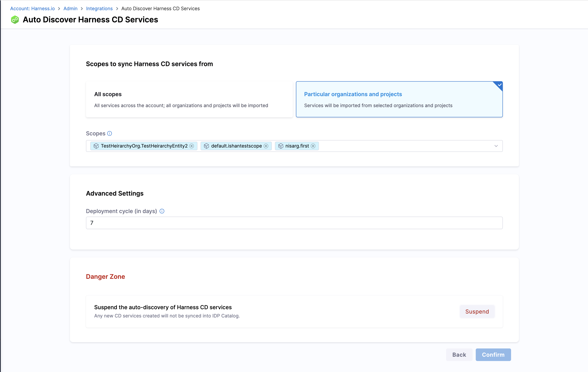
Task: Click the Back button
Action: pos(459,355)
